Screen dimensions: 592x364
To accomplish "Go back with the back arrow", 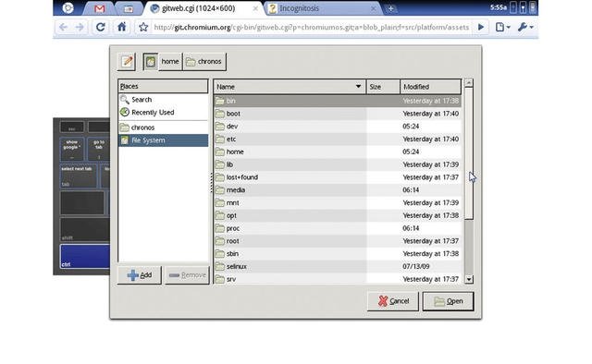I will [63, 27].
